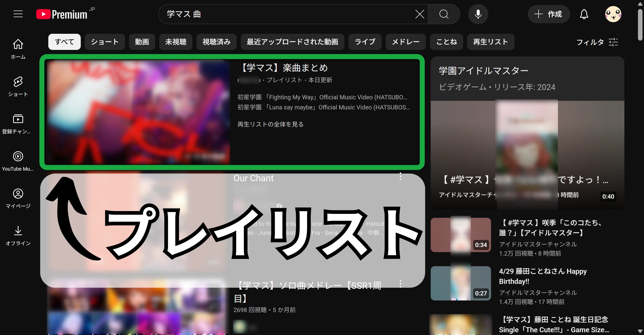644x335 pixels.
Task: Select the すべて filter chip
Action: tap(64, 42)
